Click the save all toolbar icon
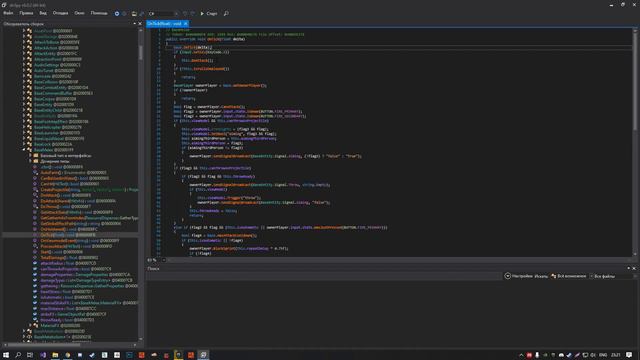Image resolution: width=640 pixels, height=360 pixels. pyautogui.click(x=141, y=13)
